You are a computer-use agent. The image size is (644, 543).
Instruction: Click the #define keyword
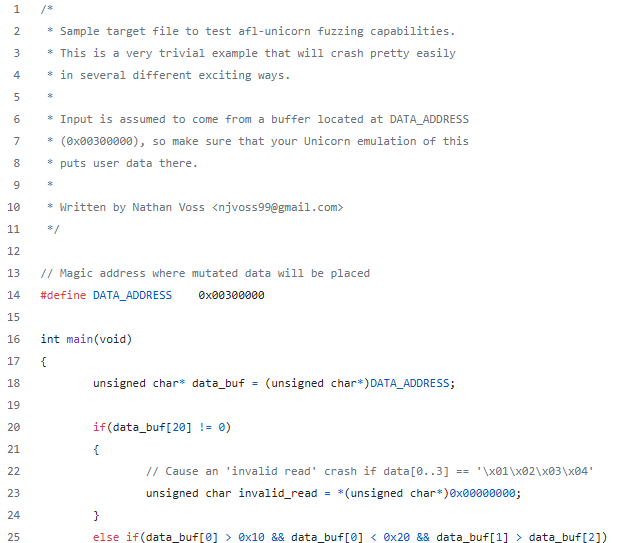click(63, 295)
